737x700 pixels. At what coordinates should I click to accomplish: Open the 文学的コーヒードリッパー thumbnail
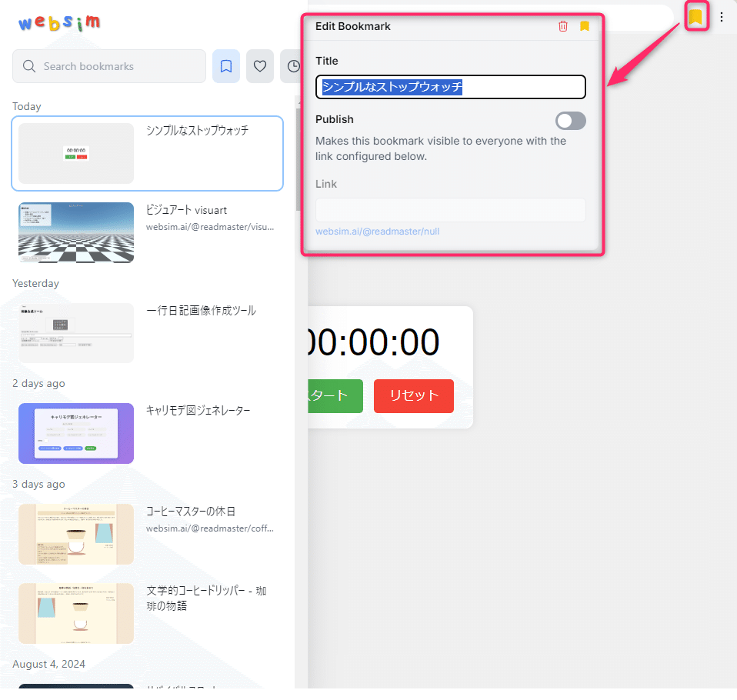[76, 614]
